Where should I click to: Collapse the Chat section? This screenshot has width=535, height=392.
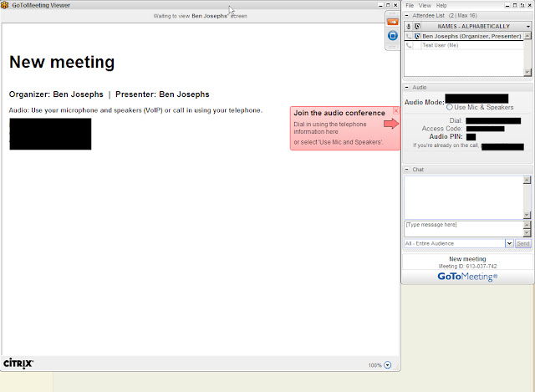tap(407, 169)
